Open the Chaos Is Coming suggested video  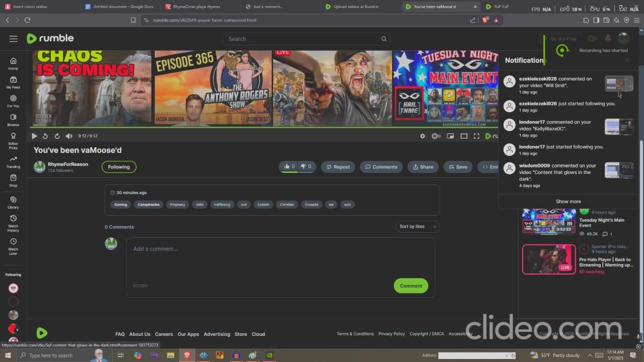(92, 88)
